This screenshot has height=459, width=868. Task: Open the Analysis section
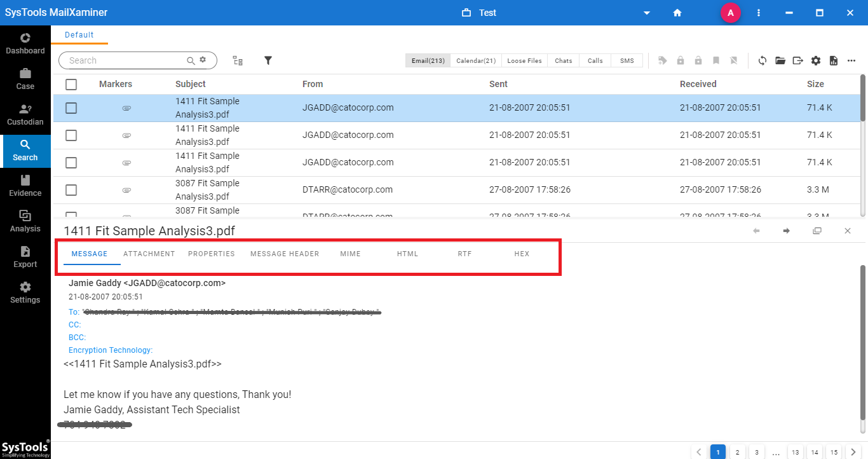25,221
